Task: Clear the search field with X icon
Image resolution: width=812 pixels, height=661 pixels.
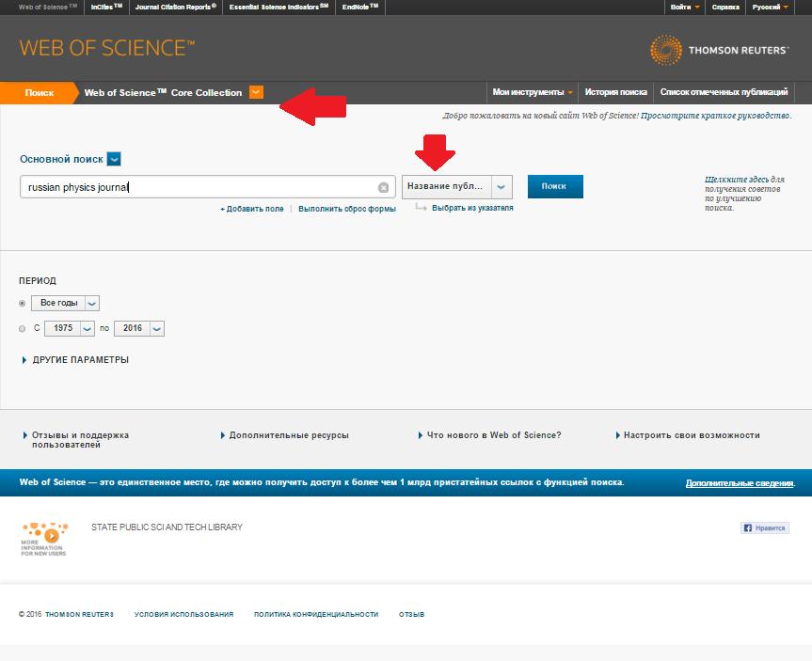Action: (383, 187)
